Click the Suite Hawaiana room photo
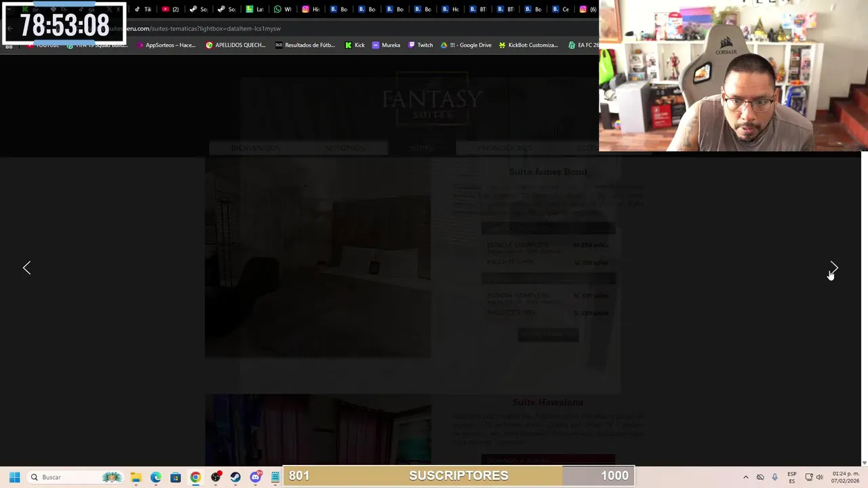Image resolution: width=868 pixels, height=488 pixels. pos(318,430)
